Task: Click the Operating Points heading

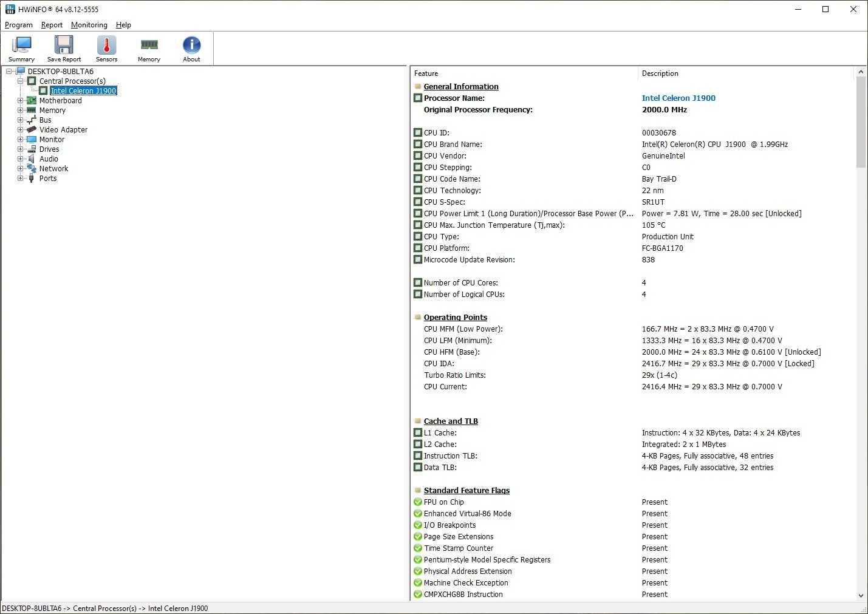Action: tap(456, 318)
